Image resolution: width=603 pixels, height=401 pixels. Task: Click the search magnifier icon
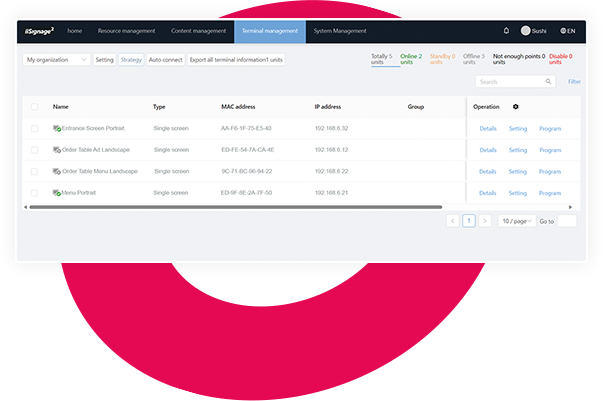(548, 82)
